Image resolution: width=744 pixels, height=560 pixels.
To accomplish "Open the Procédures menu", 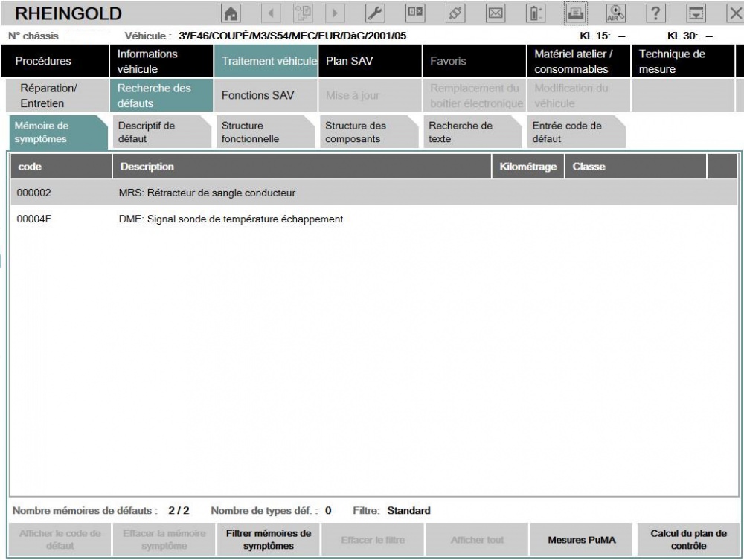I will click(x=54, y=61).
